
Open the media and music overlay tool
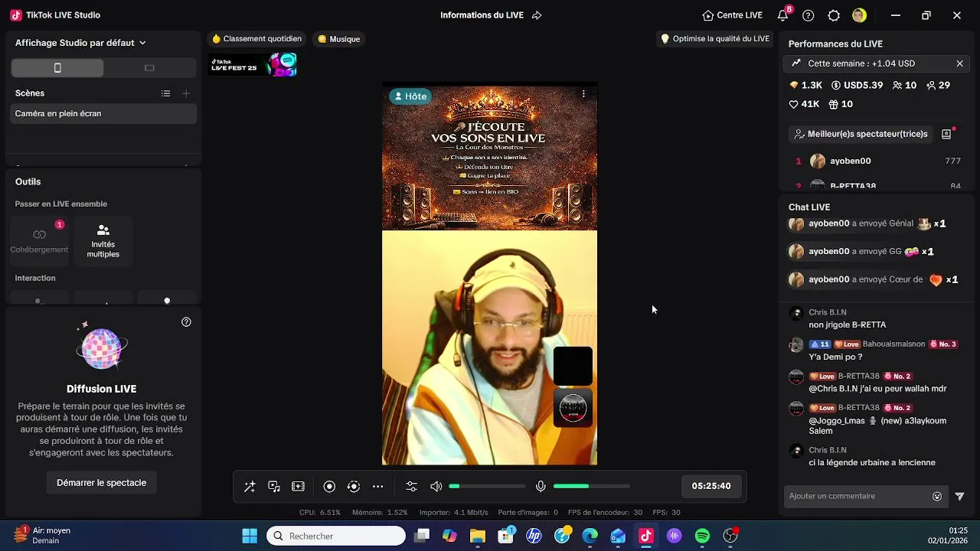click(x=274, y=487)
